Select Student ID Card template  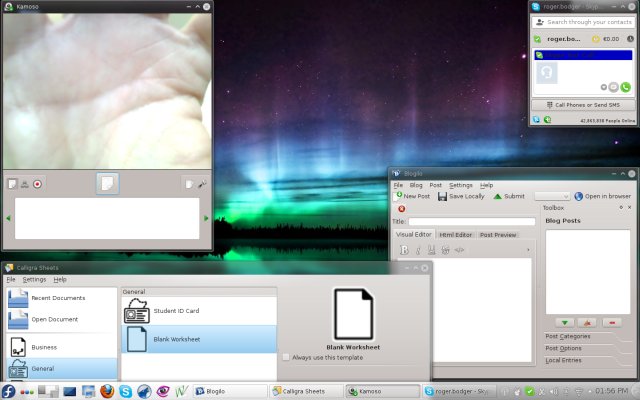click(176, 311)
